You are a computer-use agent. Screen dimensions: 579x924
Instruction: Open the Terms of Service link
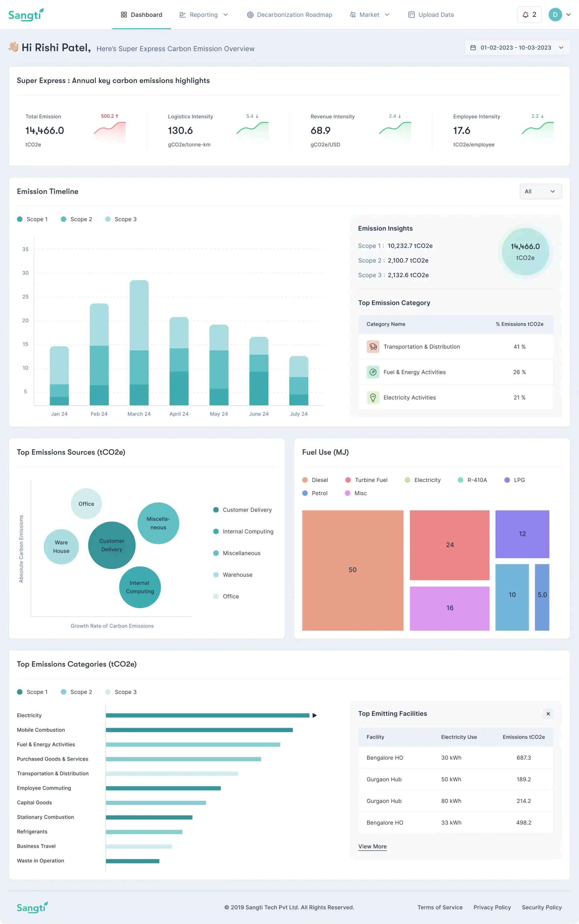tap(440, 907)
